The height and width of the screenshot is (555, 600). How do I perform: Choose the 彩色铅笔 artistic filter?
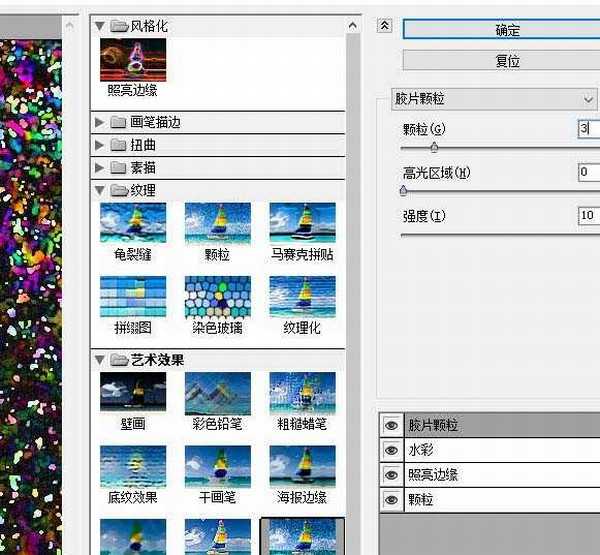218,392
